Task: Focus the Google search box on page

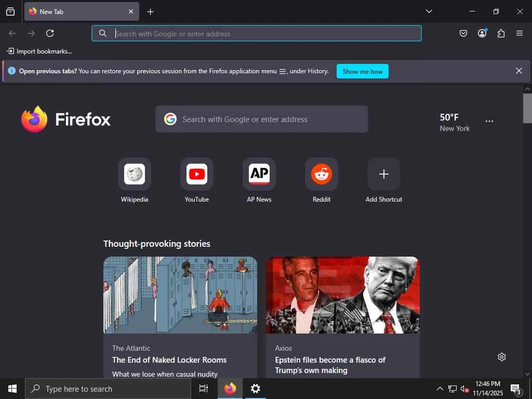Action: coord(262,119)
